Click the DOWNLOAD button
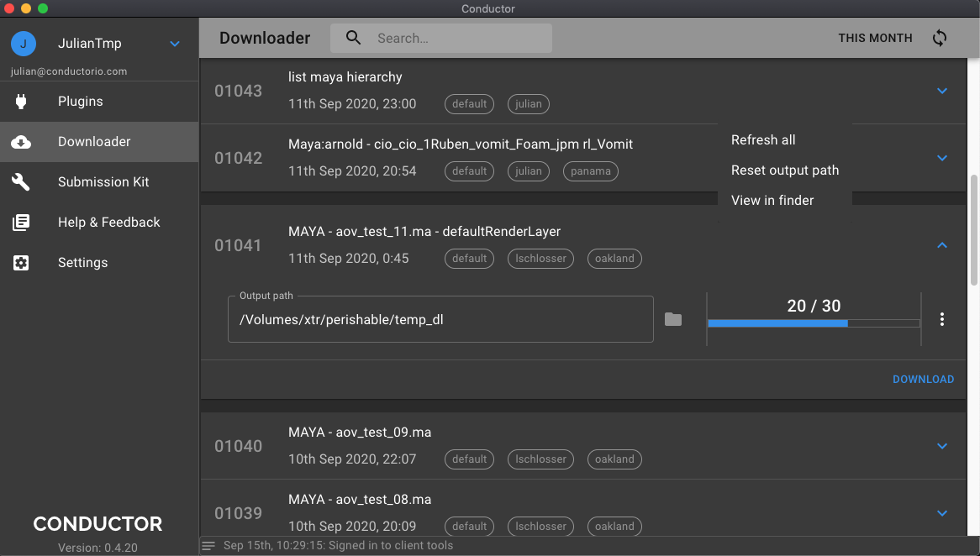980x556 pixels. click(x=923, y=379)
